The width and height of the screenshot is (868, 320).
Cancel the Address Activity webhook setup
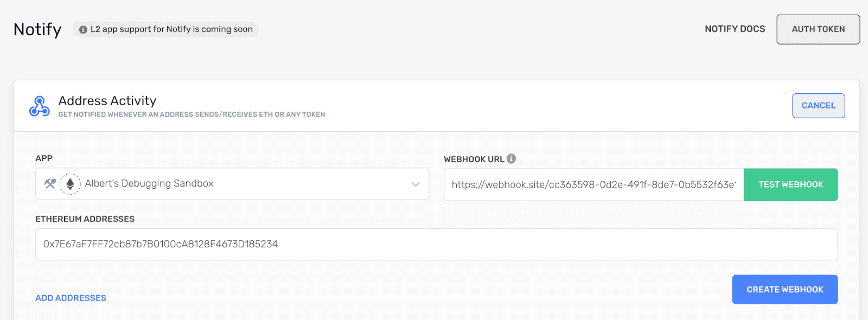coord(818,106)
